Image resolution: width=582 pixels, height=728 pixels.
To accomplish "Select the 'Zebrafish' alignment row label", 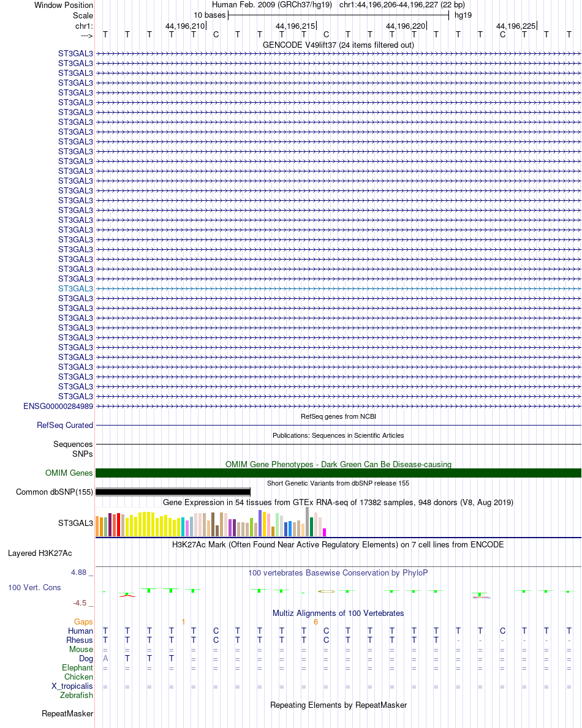I will coord(76,696).
